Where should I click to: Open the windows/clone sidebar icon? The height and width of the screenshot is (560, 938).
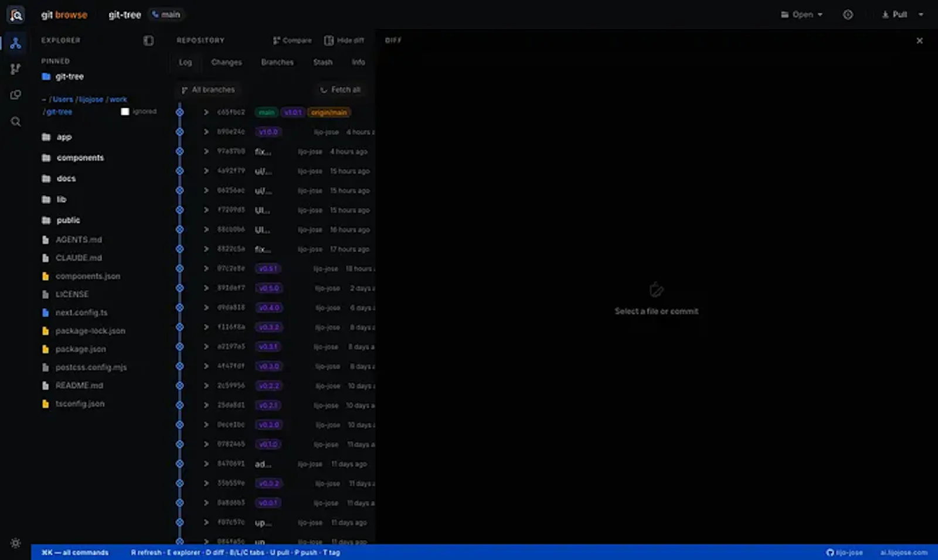click(16, 95)
